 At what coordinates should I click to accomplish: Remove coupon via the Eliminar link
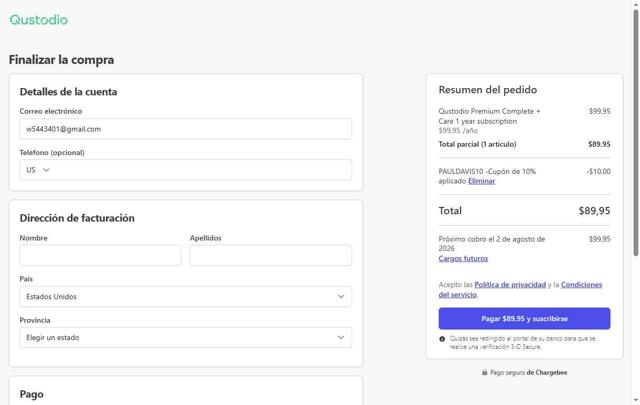(481, 181)
